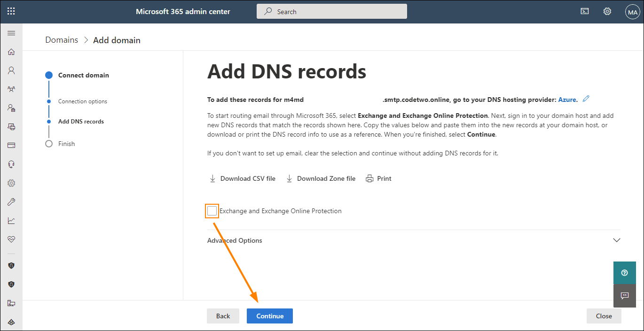Open the Azure DNS hosting provider link
644x331 pixels.
[567, 100]
